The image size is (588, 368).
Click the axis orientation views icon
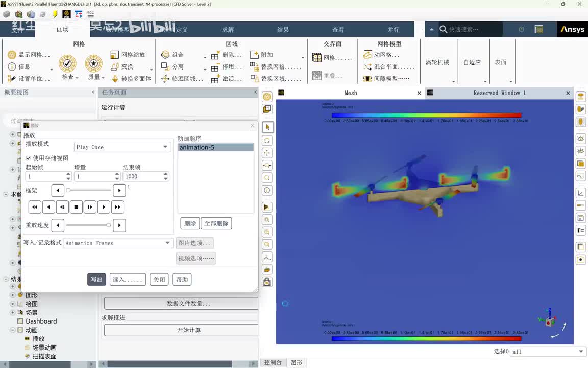tap(267, 257)
